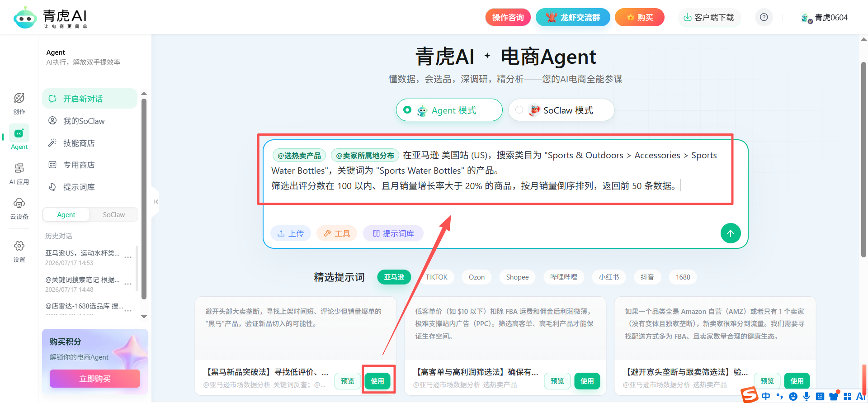Click the side panel scrollbar down arrow

(144, 317)
